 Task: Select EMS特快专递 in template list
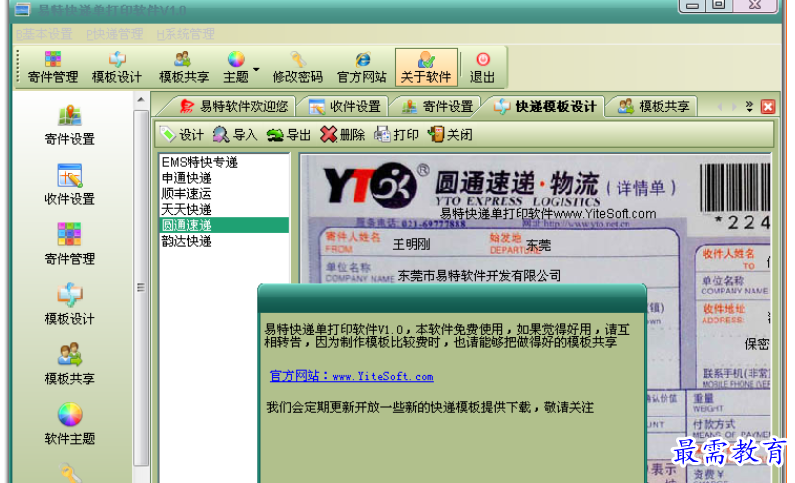point(224,162)
